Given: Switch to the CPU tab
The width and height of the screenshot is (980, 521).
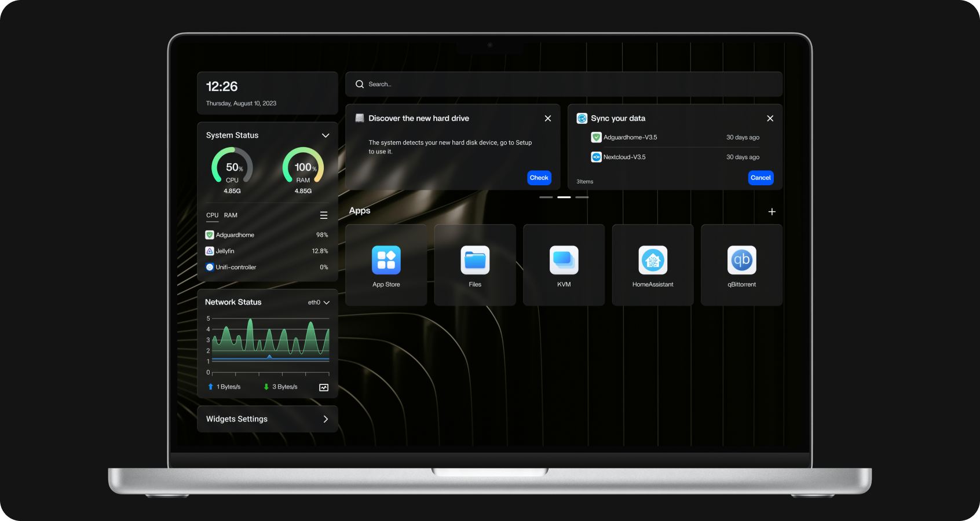Looking at the screenshot, I should click(x=212, y=215).
